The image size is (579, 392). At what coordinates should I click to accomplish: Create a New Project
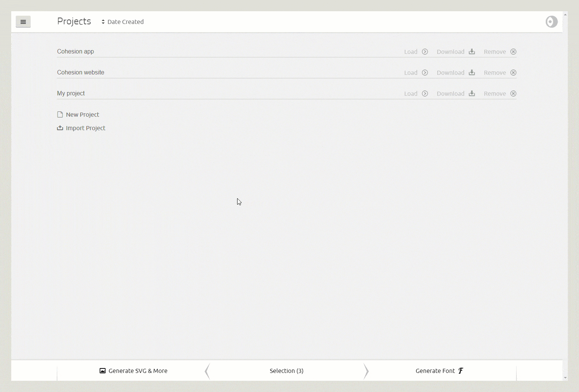click(78, 114)
